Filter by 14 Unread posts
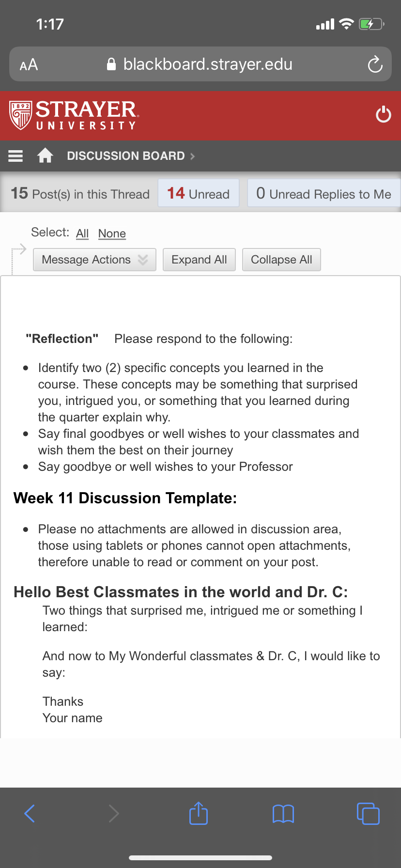 (x=199, y=193)
